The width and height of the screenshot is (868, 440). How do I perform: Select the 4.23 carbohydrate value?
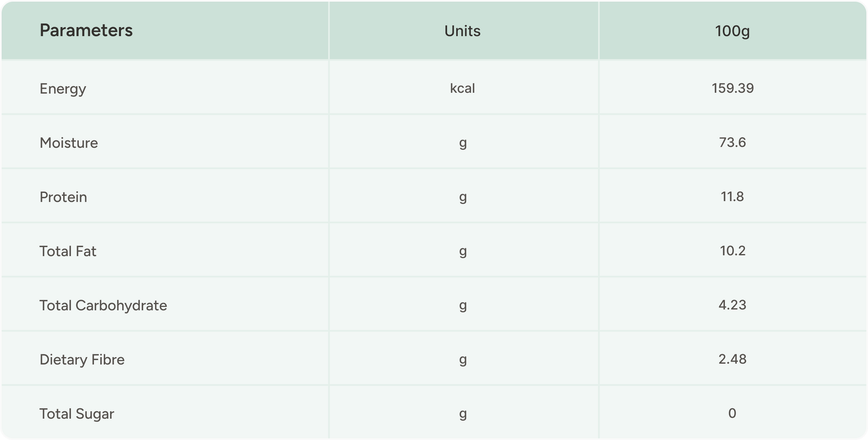click(732, 305)
